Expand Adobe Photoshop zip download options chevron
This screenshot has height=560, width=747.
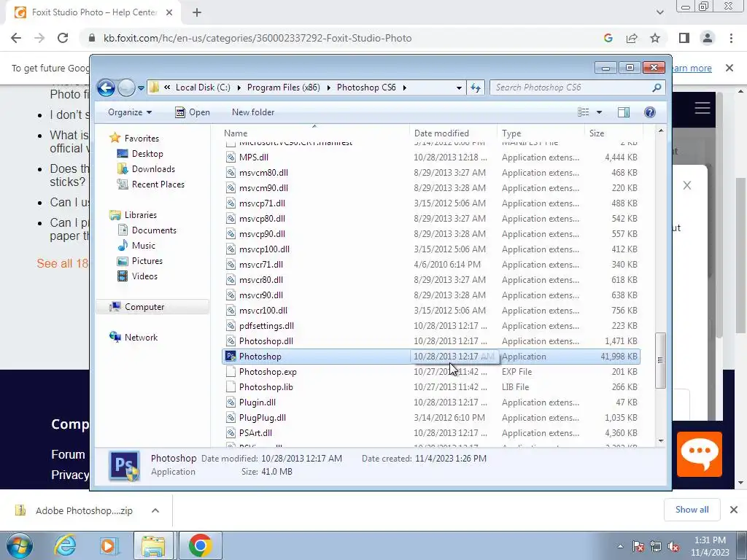point(155,510)
